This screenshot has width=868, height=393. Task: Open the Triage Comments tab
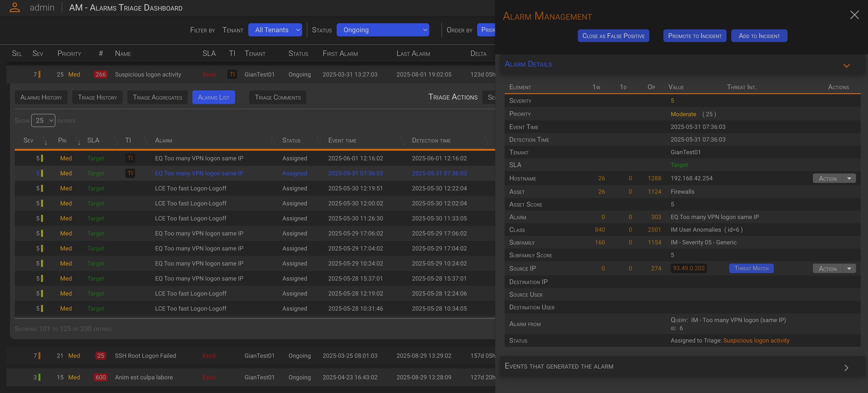pyautogui.click(x=277, y=97)
